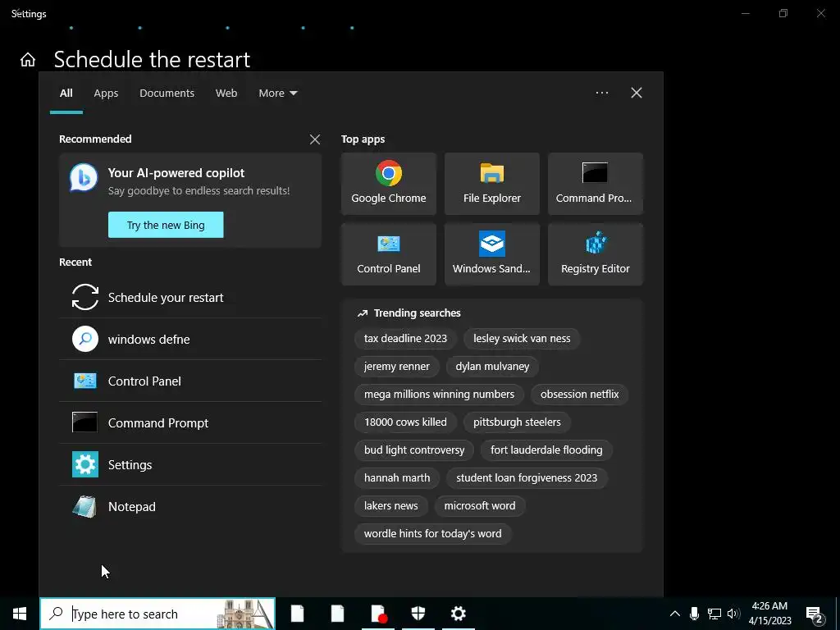Screen dimensions: 840x630
Task: Open recent search windows defne
Action: tap(190, 339)
